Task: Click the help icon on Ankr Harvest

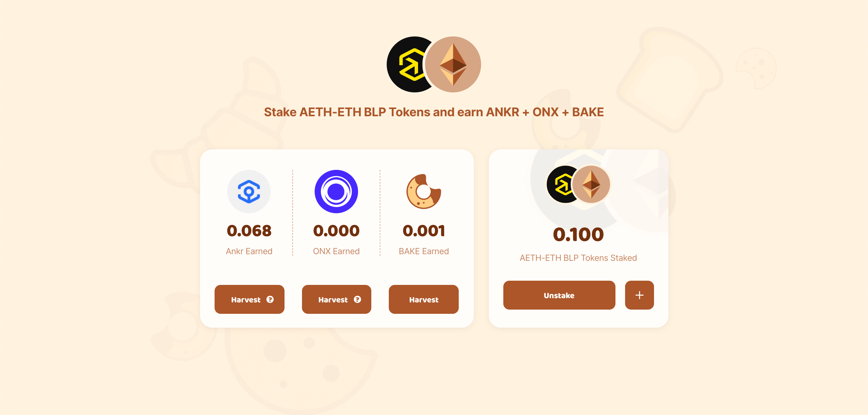Action: pyautogui.click(x=270, y=299)
